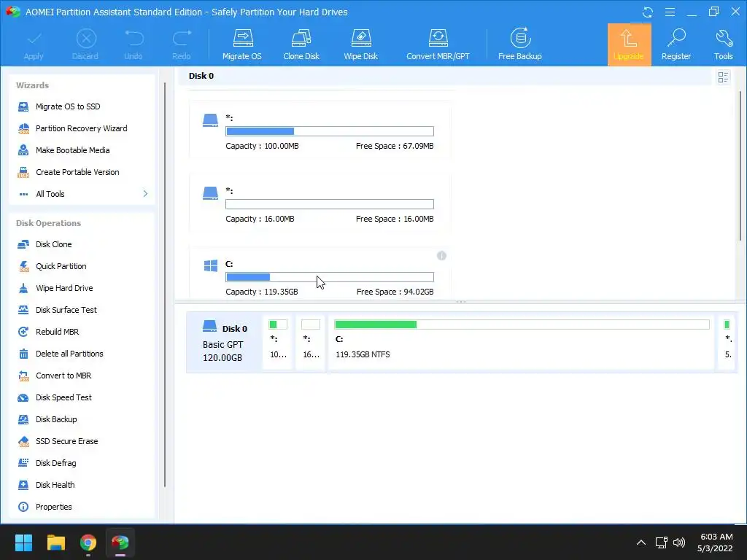Screen dimensions: 747x560
Task: Click the Disk Operations section header
Action: tap(49, 223)
